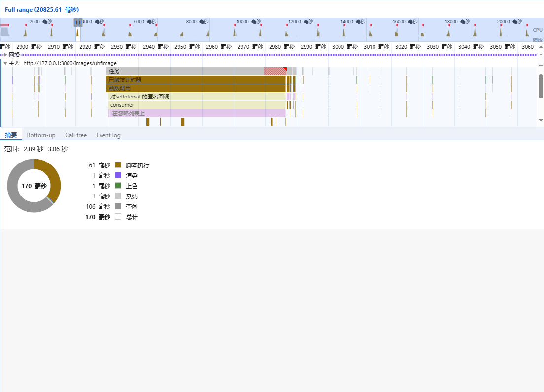This screenshot has height=392, width=544.
Task: Switch to the Bottom-up tab
Action: click(x=41, y=135)
